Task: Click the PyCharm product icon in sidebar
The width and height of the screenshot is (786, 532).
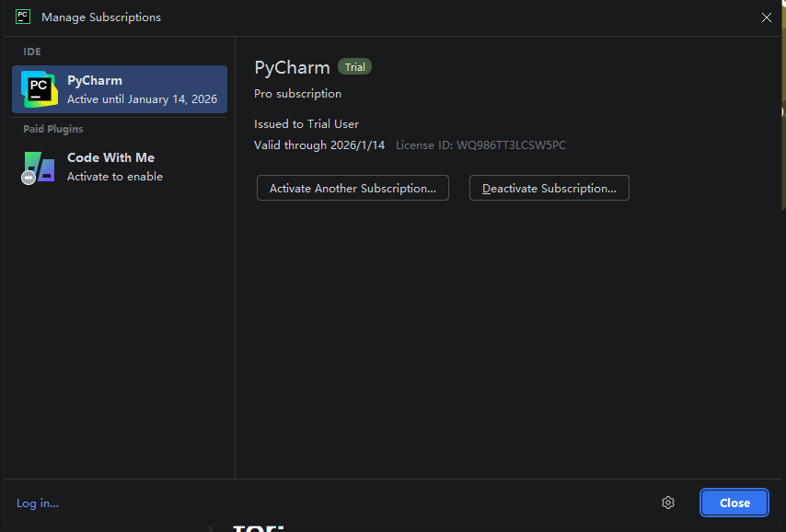Action: point(39,89)
